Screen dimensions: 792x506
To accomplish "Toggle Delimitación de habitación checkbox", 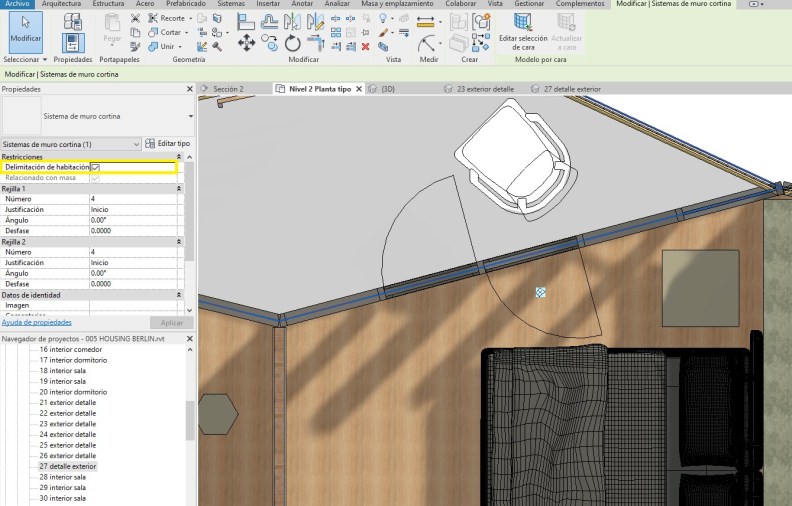I will click(x=95, y=167).
